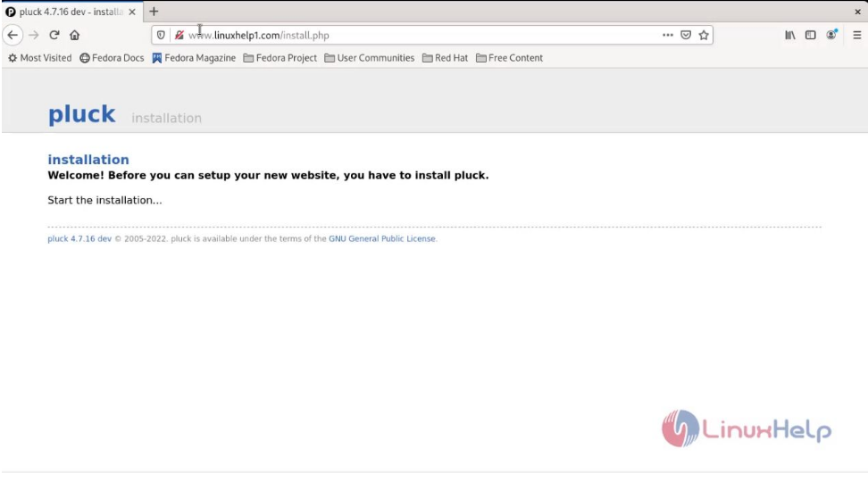Viewport: 868px width, 482px height.
Task: Open Most Visited bookmarks
Action: 40,57
